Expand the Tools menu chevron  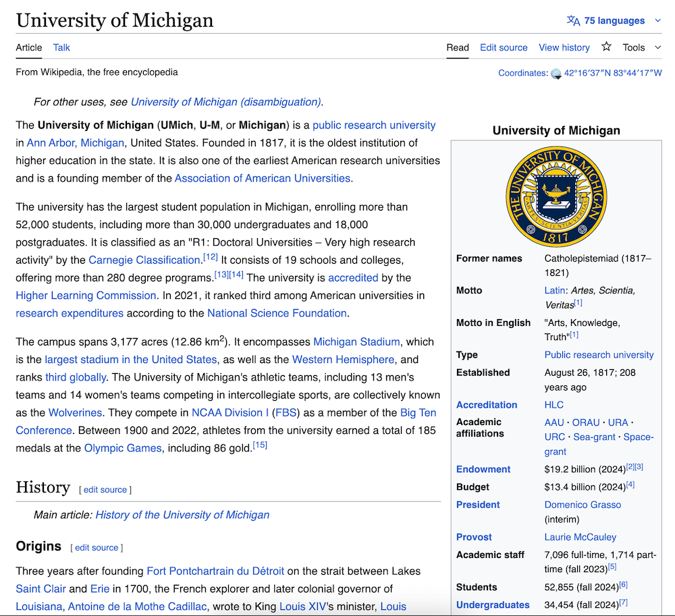click(658, 47)
